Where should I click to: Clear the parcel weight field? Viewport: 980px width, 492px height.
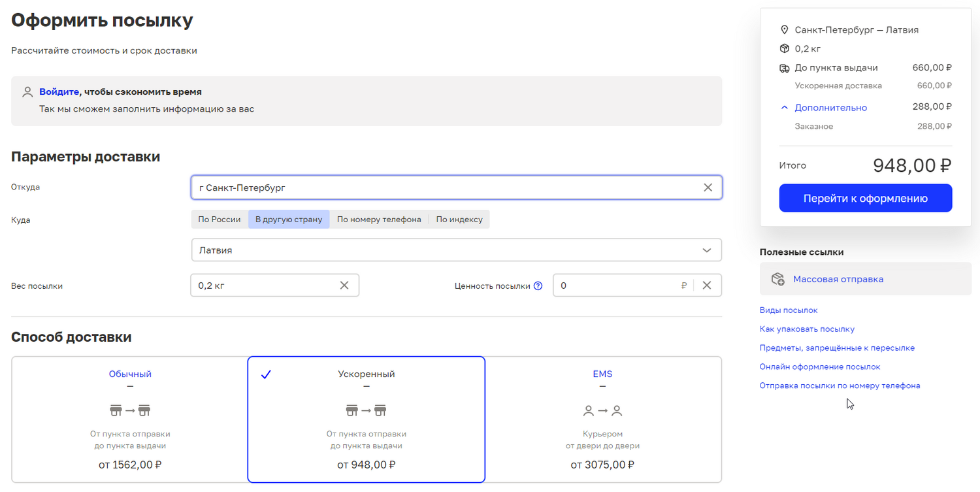(x=344, y=286)
